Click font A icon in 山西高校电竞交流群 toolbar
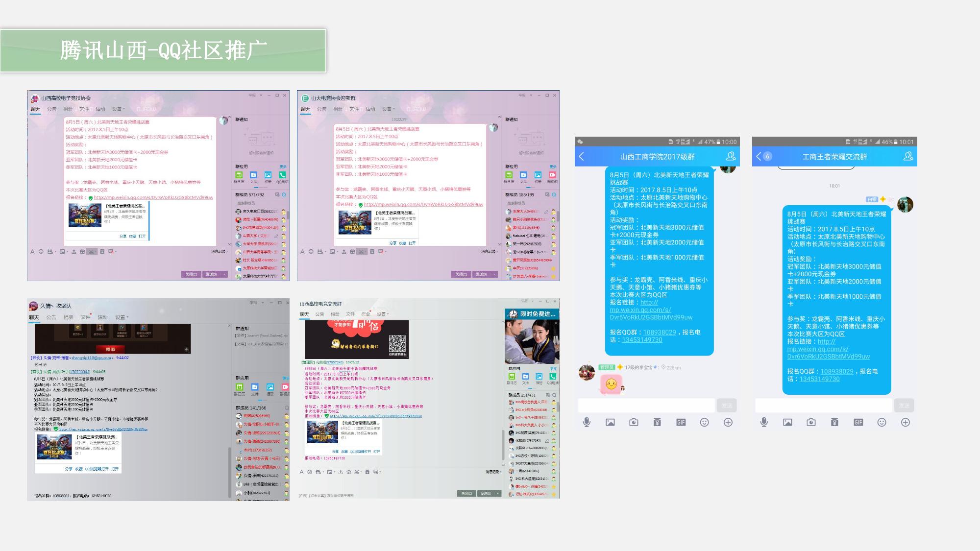The image size is (980, 551). (302, 472)
